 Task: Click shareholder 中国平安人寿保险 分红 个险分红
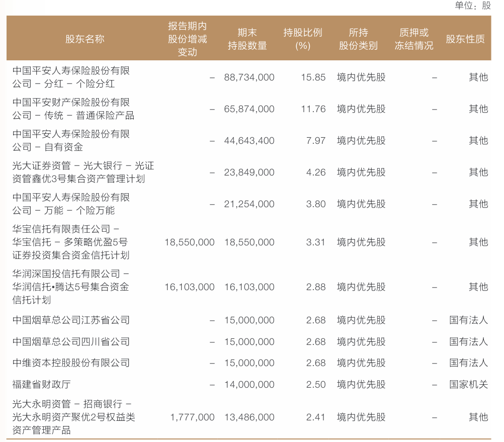[71, 77]
